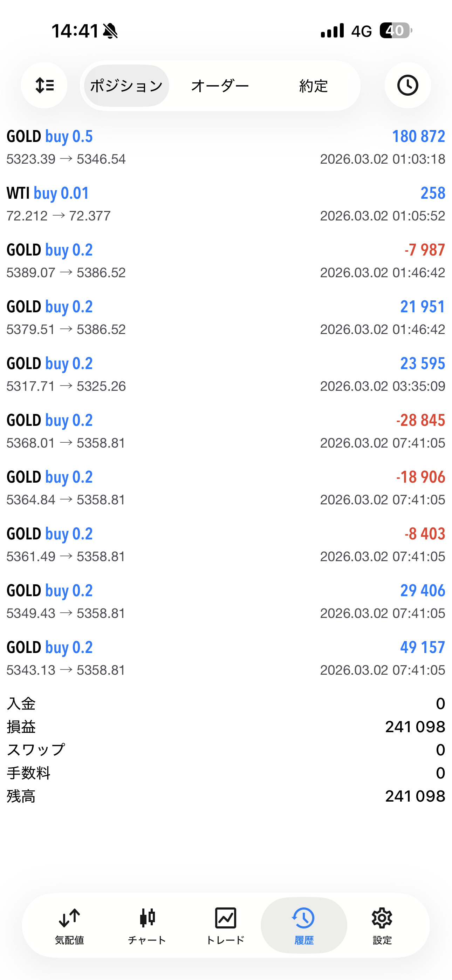Tap GOLD trade with -28 845 loss

tap(226, 431)
